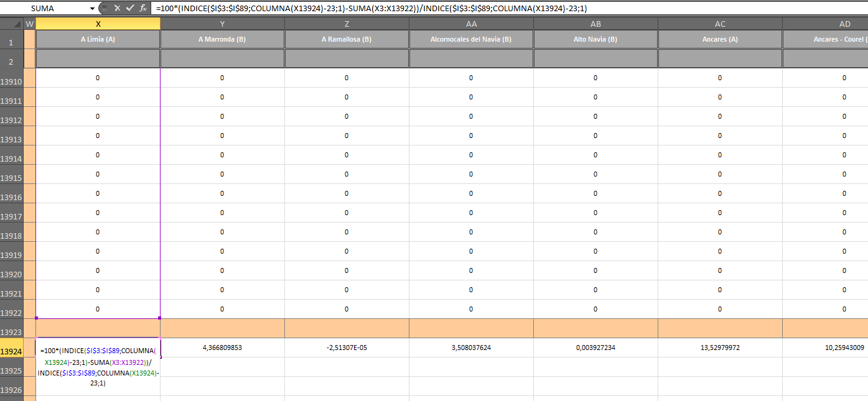868x401 pixels.
Task: Open the Name Box dropdown showing SUMA
Action: [93, 8]
